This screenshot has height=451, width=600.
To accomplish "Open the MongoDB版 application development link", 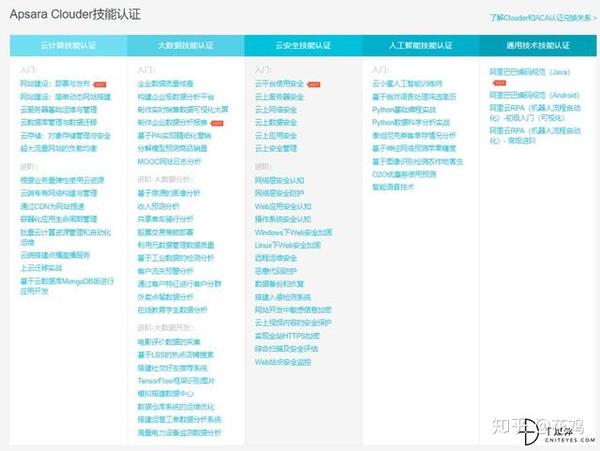I will 67,286.
